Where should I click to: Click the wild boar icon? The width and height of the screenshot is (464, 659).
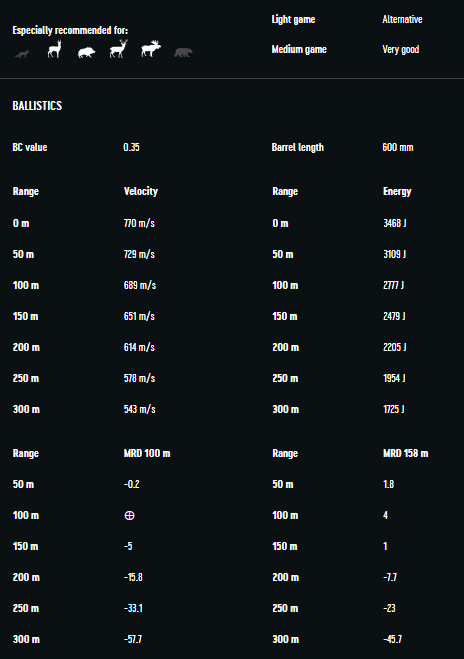[x=86, y=52]
